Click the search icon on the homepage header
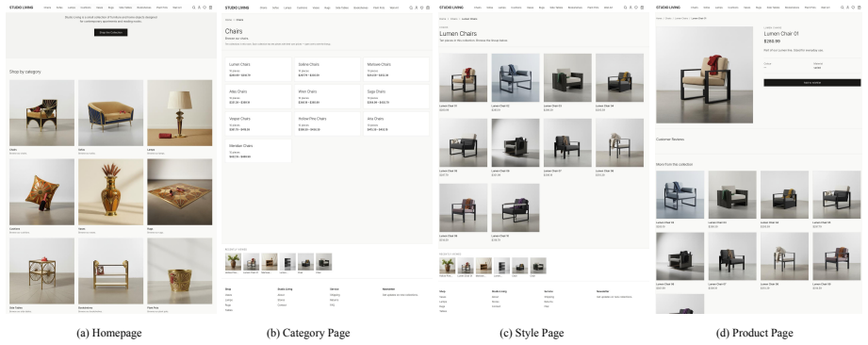This screenshot has height=345, width=868. coord(194,8)
